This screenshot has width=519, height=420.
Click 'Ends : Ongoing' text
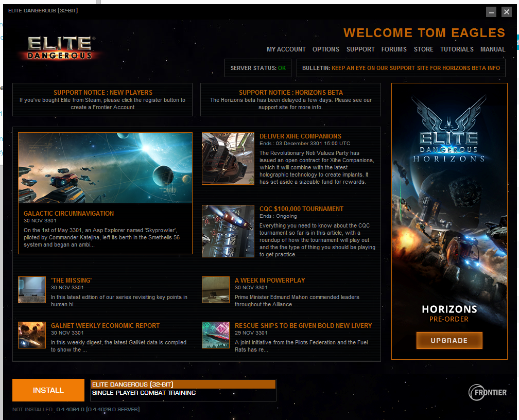pos(278,216)
